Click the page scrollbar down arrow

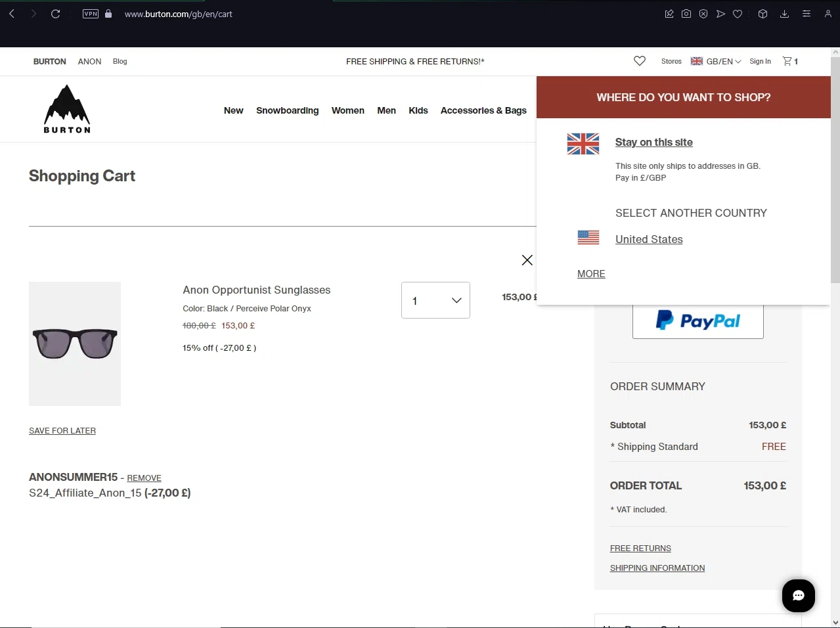pyautogui.click(x=835, y=623)
